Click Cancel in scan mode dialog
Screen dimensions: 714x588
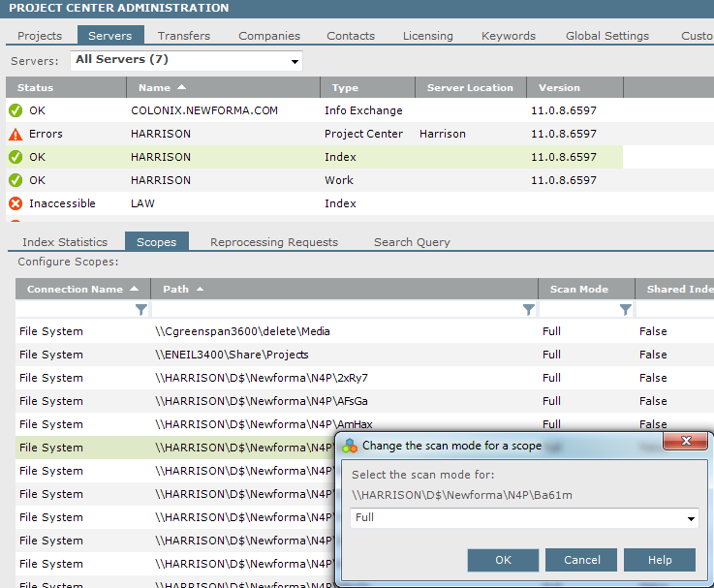tap(581, 560)
